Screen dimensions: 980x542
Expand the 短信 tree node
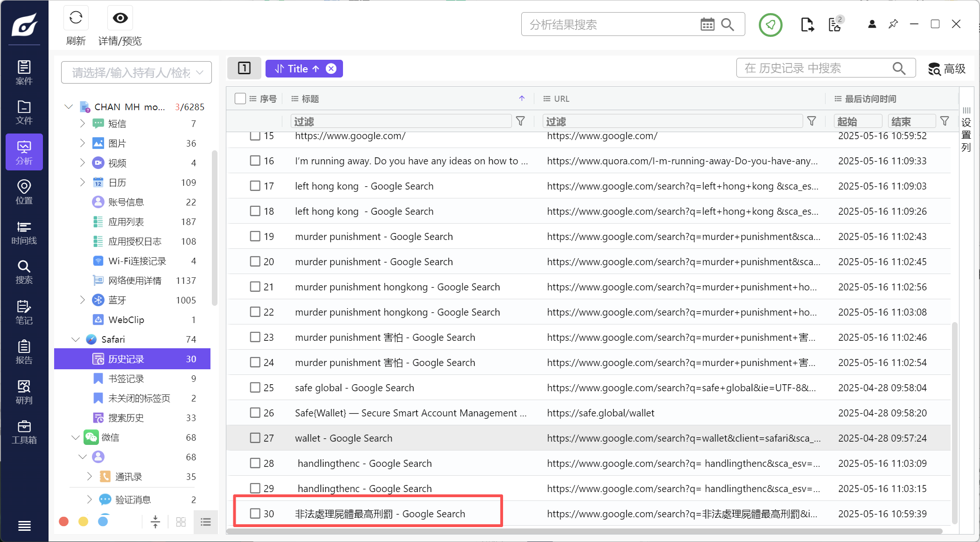coord(82,123)
